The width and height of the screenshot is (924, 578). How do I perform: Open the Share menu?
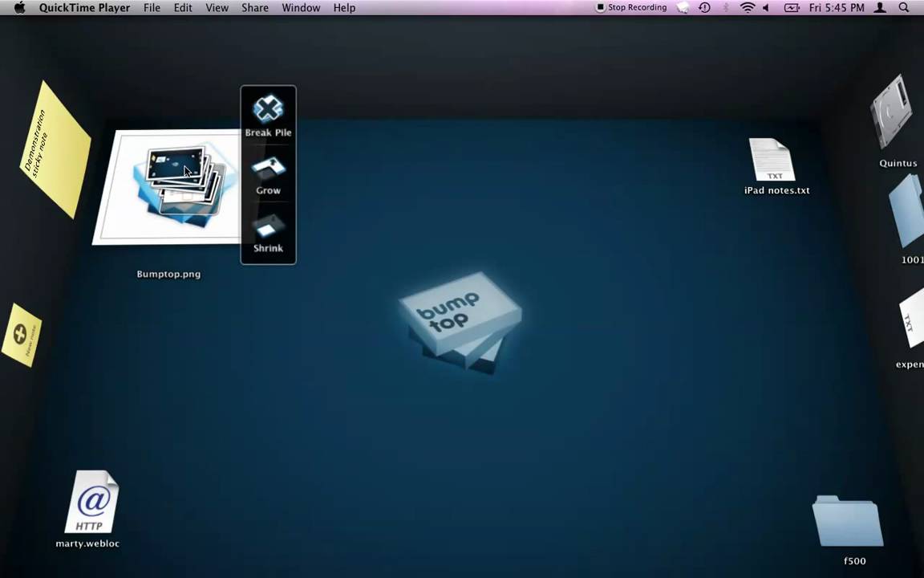pyautogui.click(x=254, y=8)
